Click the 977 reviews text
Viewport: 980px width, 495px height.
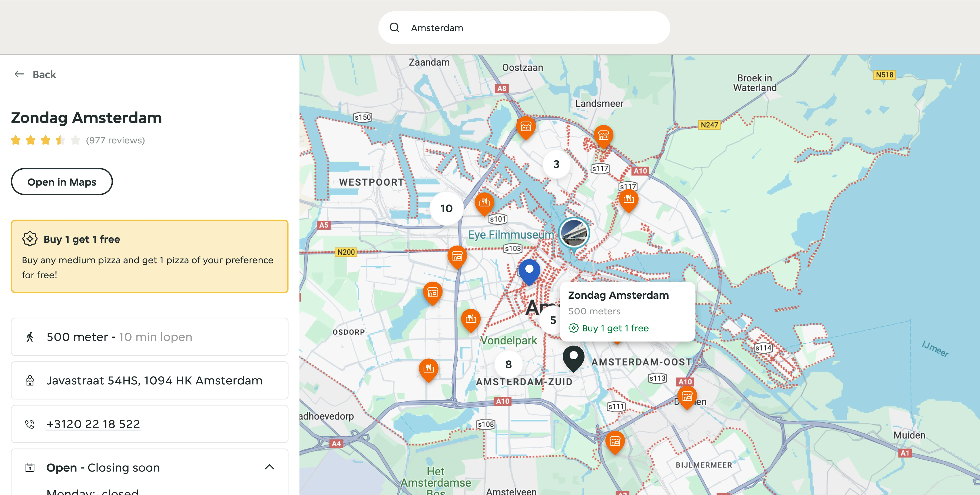(115, 140)
